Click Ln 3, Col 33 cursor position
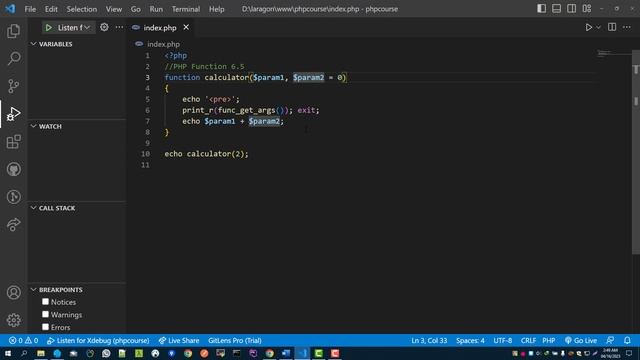The height and width of the screenshot is (360, 640). (429, 340)
